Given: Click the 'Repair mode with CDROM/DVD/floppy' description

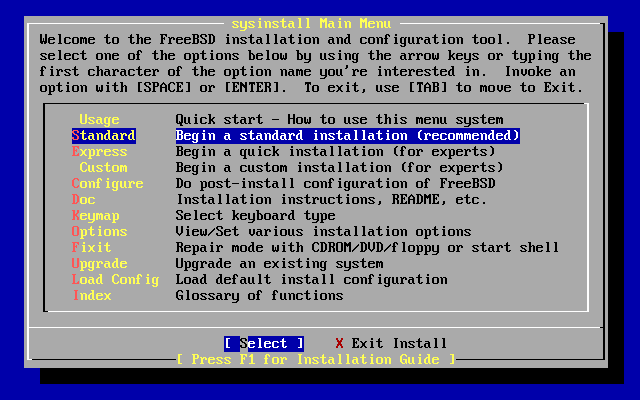Looking at the screenshot, I should pos(307,247).
